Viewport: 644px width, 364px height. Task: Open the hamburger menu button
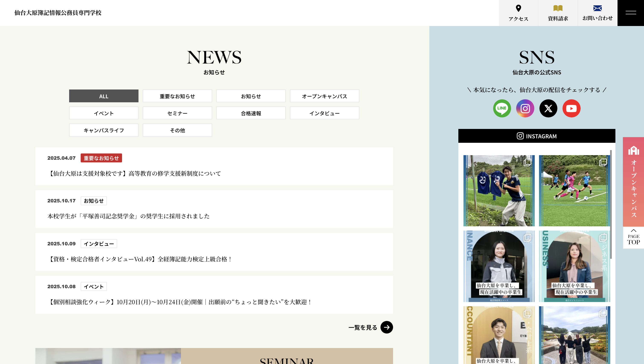631,13
